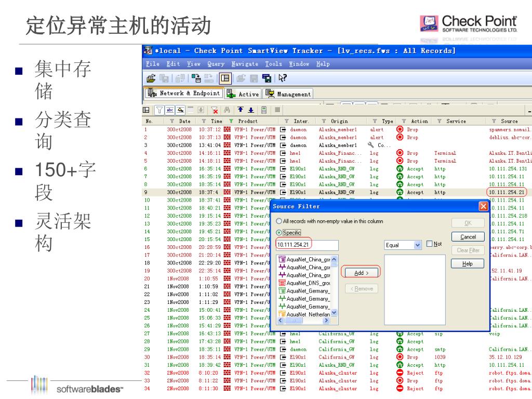This screenshot has height=399, width=532.
Task: Switch to the Active tab
Action: (243, 94)
